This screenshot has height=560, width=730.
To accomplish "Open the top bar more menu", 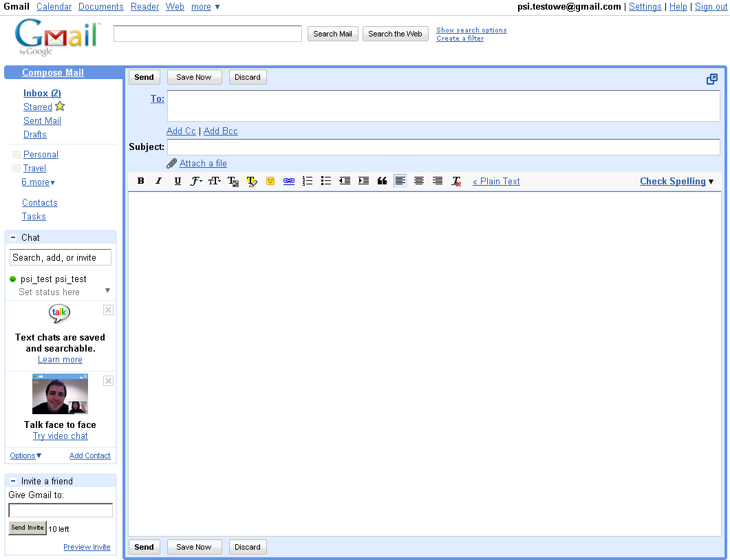I will [x=205, y=6].
